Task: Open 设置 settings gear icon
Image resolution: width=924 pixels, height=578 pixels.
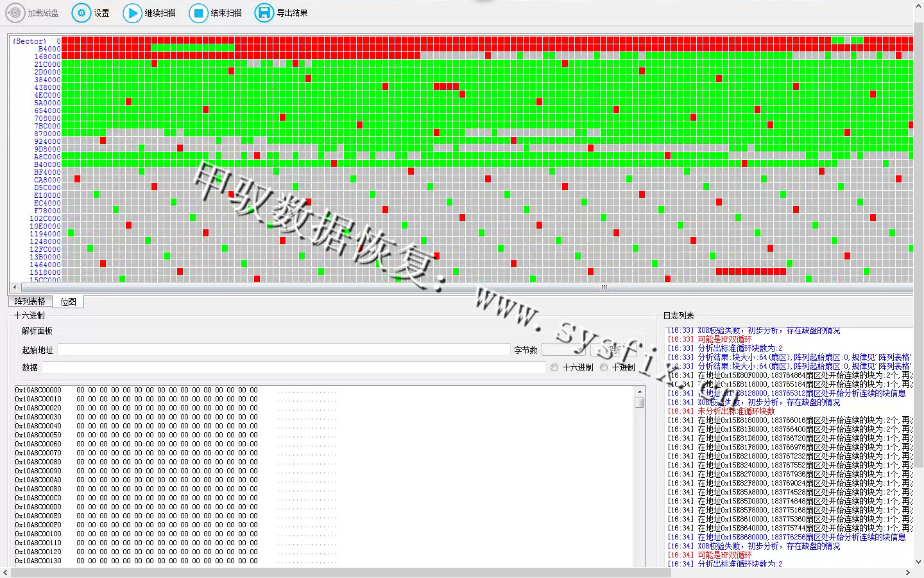Action: tap(81, 13)
